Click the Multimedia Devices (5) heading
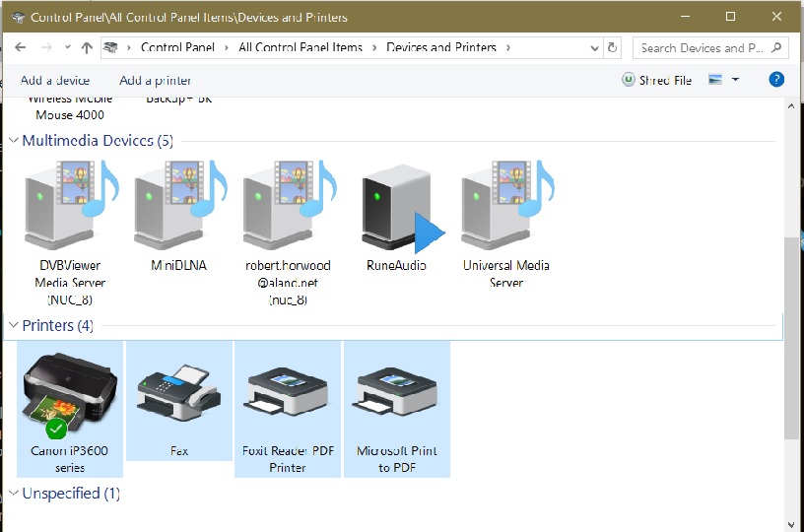Viewport: 804px width, 532px height. click(98, 141)
